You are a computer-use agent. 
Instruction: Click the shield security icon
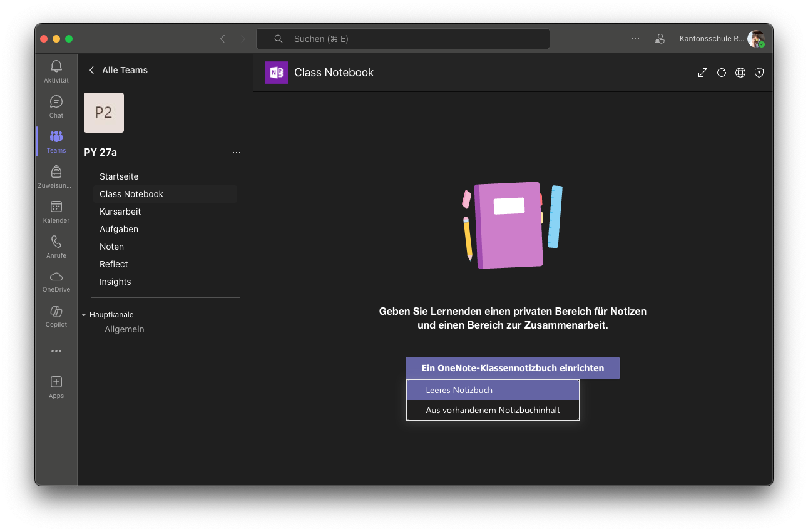(759, 73)
